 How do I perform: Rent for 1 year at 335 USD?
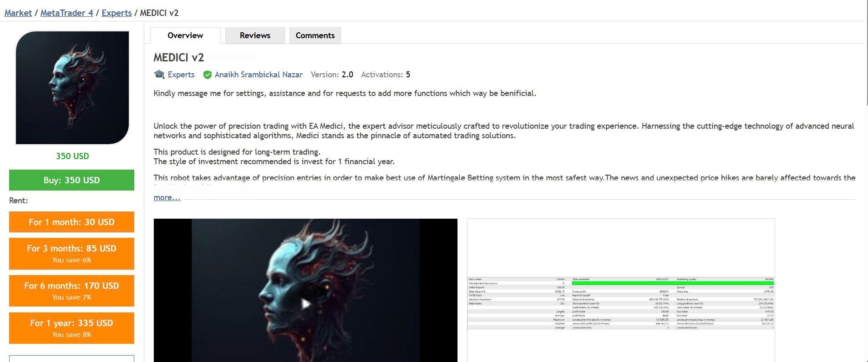tap(71, 328)
